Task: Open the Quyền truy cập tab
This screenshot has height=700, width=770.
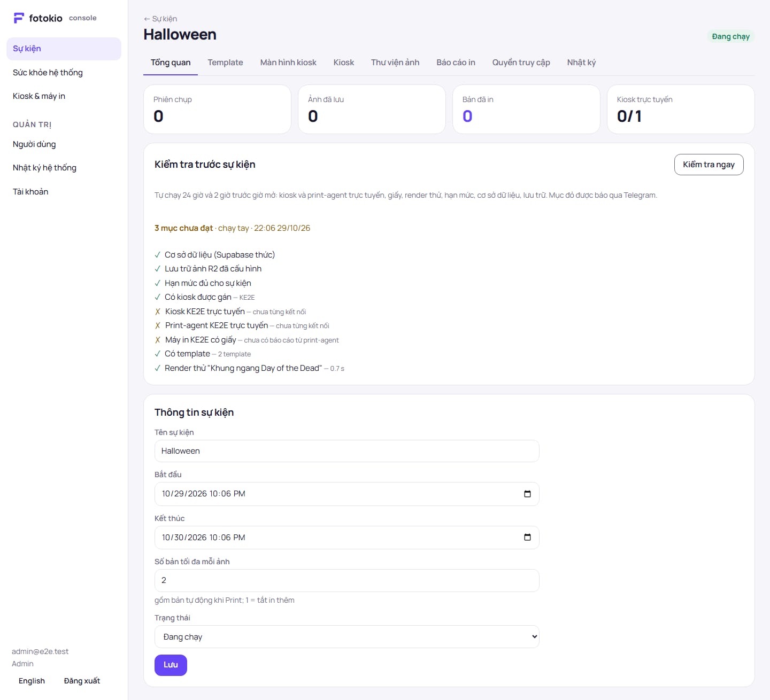Action: click(521, 63)
